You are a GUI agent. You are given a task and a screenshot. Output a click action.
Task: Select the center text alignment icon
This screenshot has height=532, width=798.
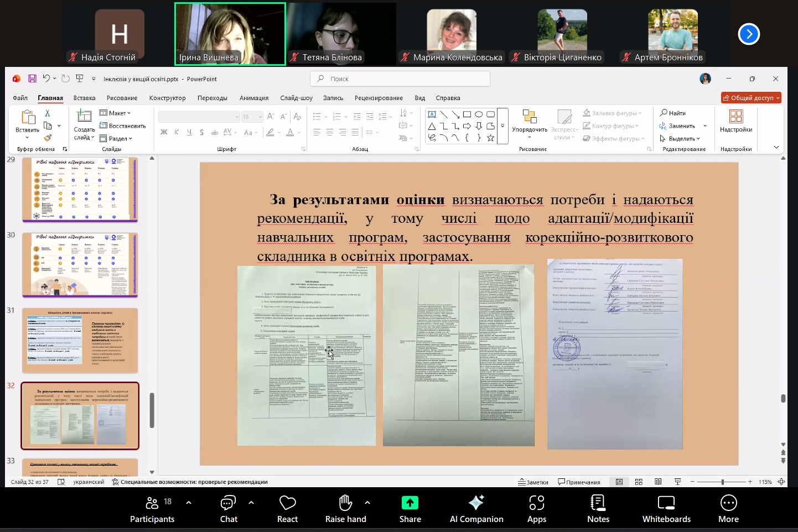329,132
